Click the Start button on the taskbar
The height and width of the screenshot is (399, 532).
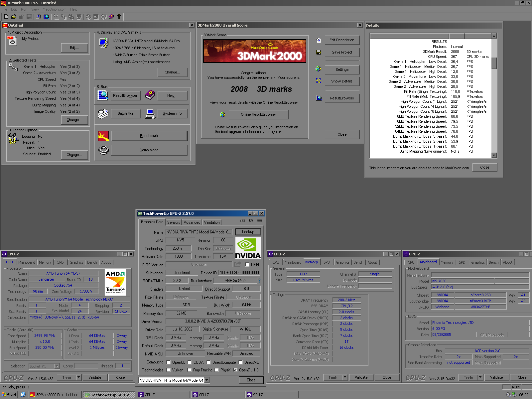tap(9, 395)
